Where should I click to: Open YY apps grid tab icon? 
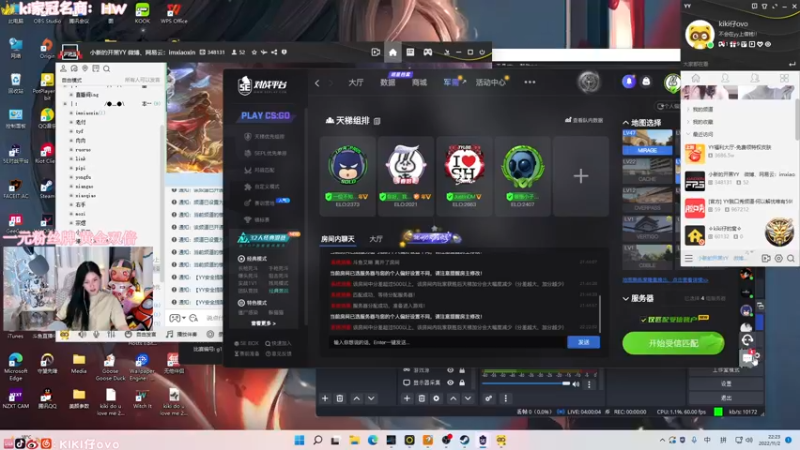[x=784, y=78]
